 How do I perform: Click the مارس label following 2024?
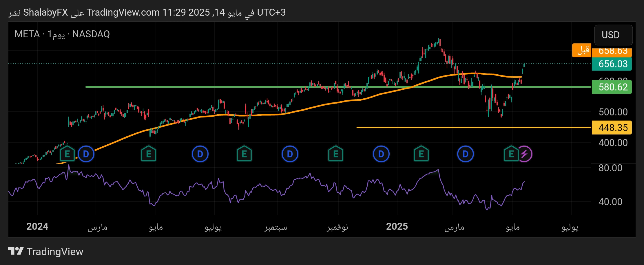click(x=98, y=227)
